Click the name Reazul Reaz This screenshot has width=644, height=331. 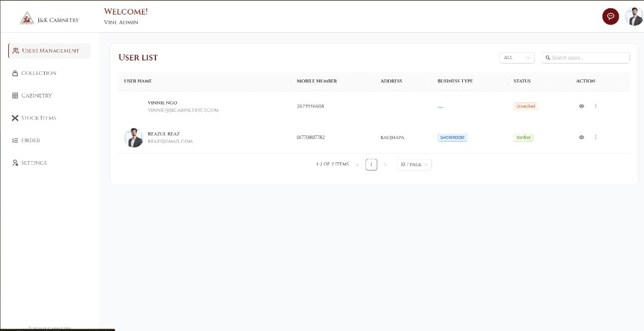tap(164, 134)
